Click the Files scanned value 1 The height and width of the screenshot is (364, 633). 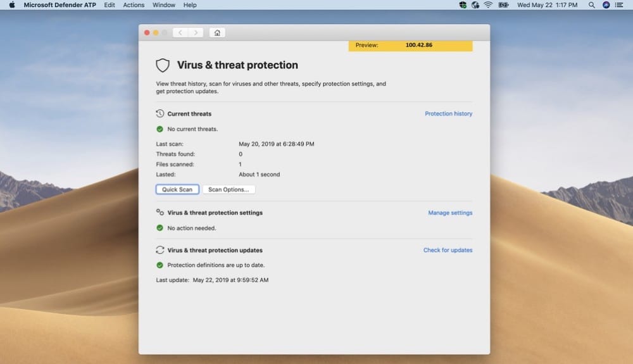point(240,164)
